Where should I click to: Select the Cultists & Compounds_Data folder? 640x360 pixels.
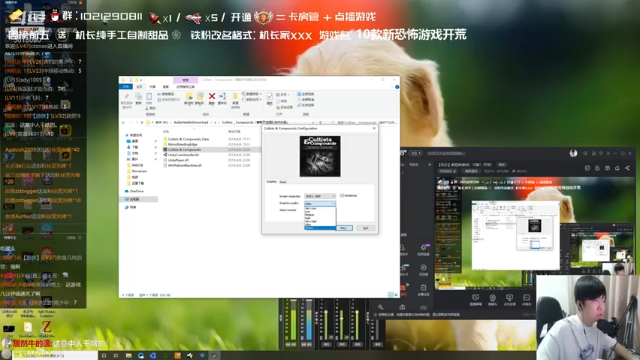[x=186, y=139]
